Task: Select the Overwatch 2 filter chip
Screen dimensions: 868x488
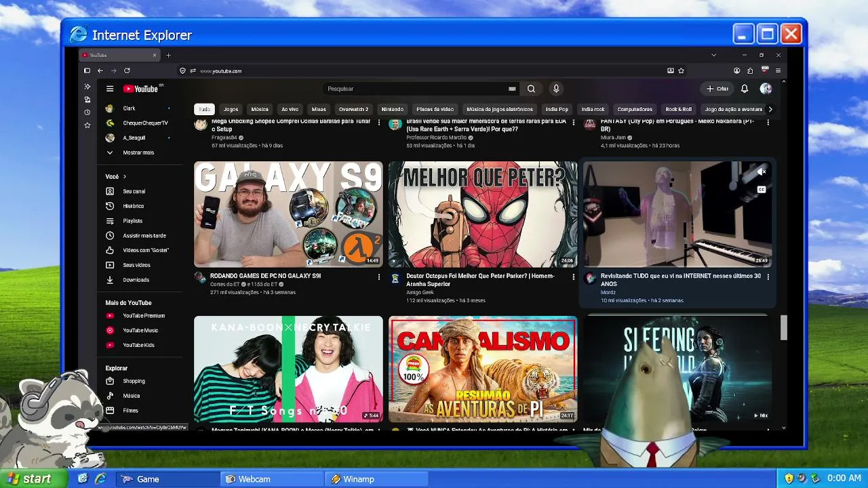Action: click(353, 109)
